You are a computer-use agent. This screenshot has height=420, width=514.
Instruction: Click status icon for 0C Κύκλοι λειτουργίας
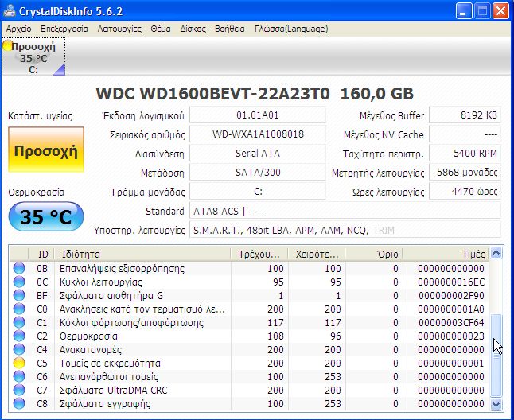[19, 282]
